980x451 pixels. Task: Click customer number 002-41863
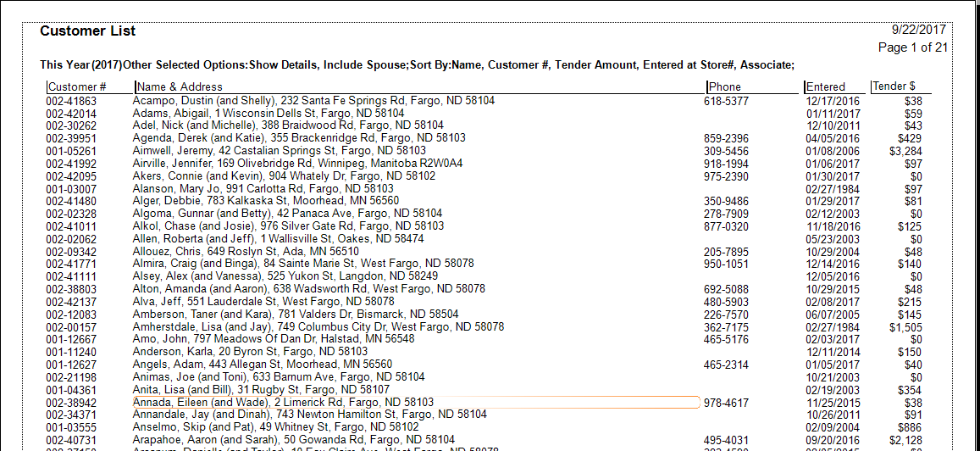tap(71, 101)
